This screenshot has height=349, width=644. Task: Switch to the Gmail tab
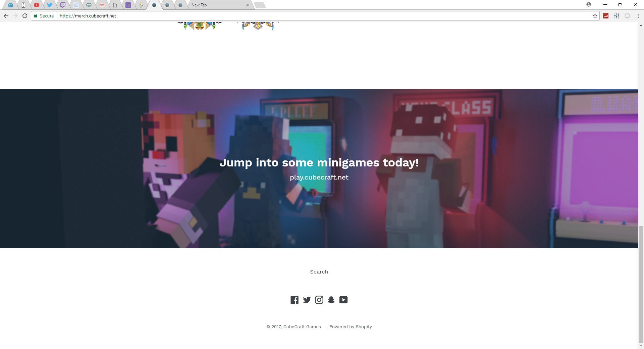pos(102,5)
